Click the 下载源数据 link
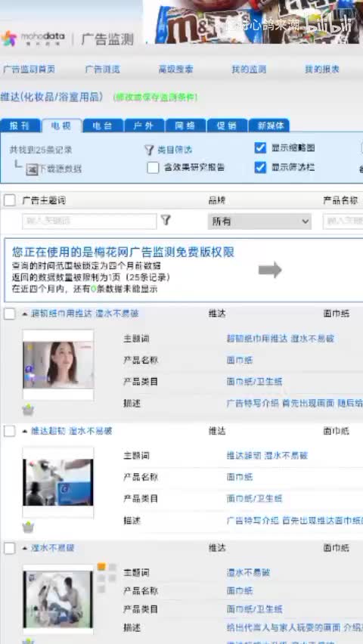Viewport: 363px width, 644px height. (60, 169)
